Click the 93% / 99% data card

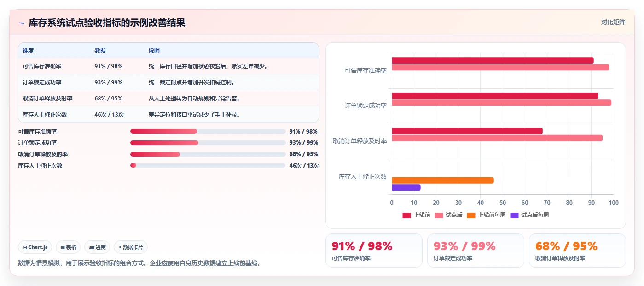476,251
